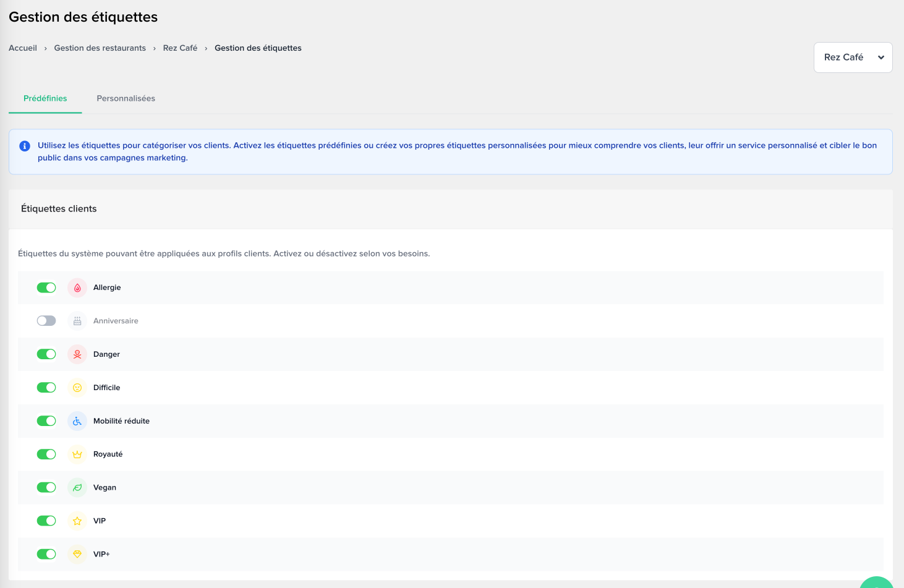This screenshot has height=588, width=904.
Task: Click the Difficile face icon
Action: [77, 388]
